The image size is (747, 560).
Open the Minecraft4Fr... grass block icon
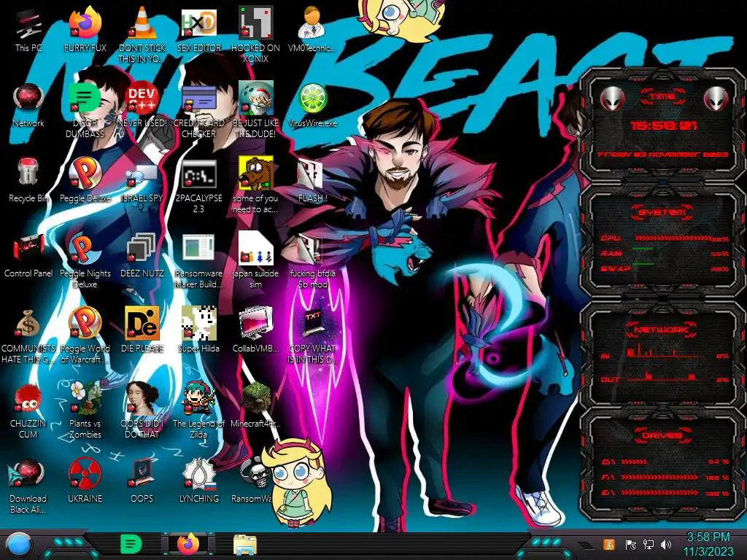tap(255, 405)
